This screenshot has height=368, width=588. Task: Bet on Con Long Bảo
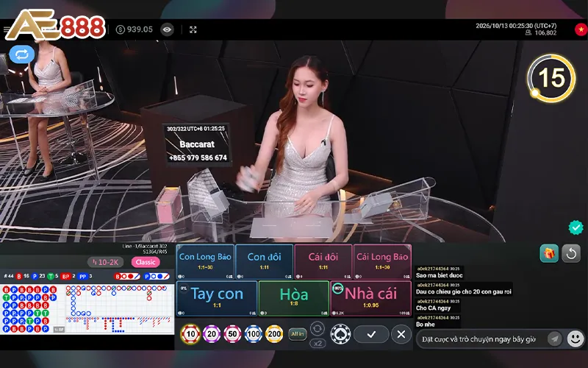(205, 262)
